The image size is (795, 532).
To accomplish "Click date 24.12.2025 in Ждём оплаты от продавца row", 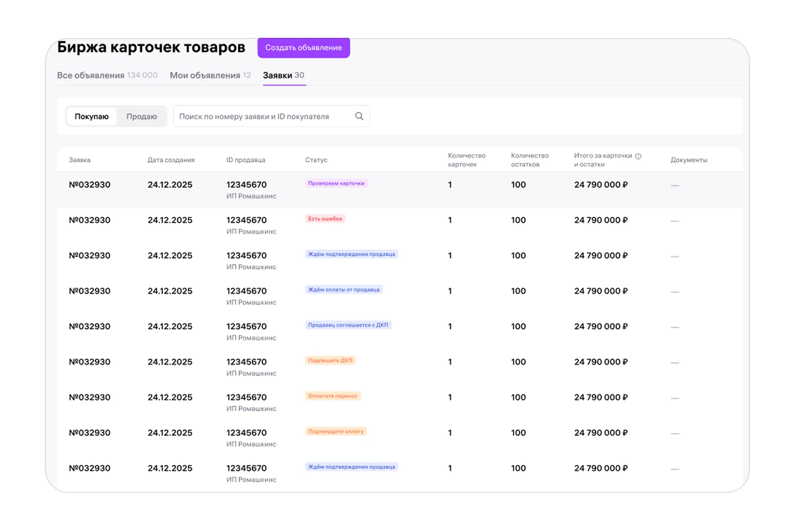I will 170,291.
